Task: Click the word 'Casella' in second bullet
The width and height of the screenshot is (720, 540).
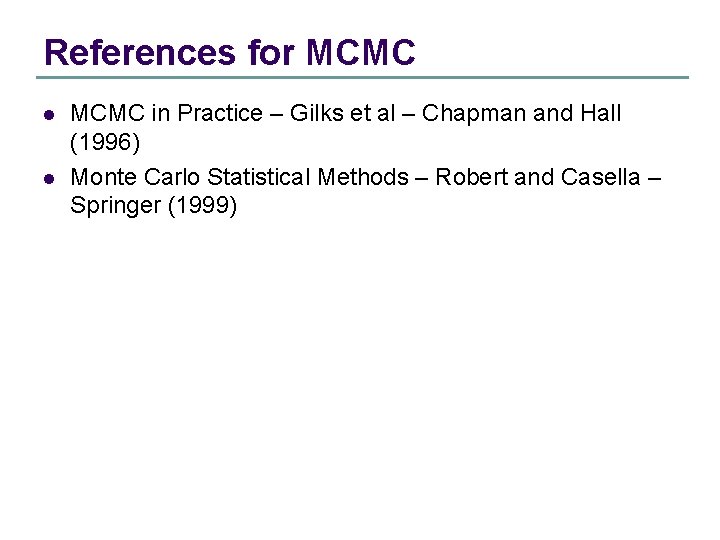Action: [x=600, y=178]
